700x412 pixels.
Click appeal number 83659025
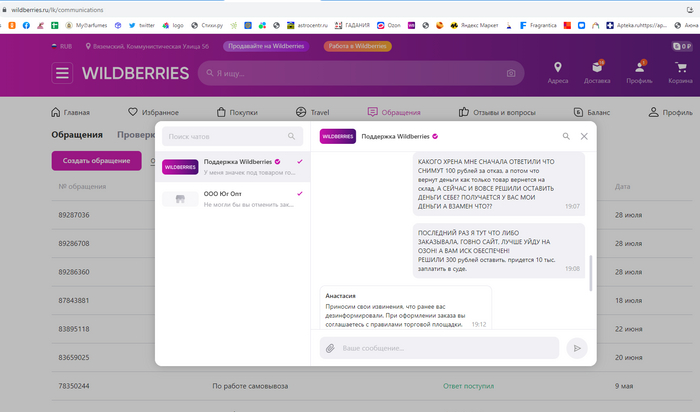pyautogui.click(x=74, y=358)
